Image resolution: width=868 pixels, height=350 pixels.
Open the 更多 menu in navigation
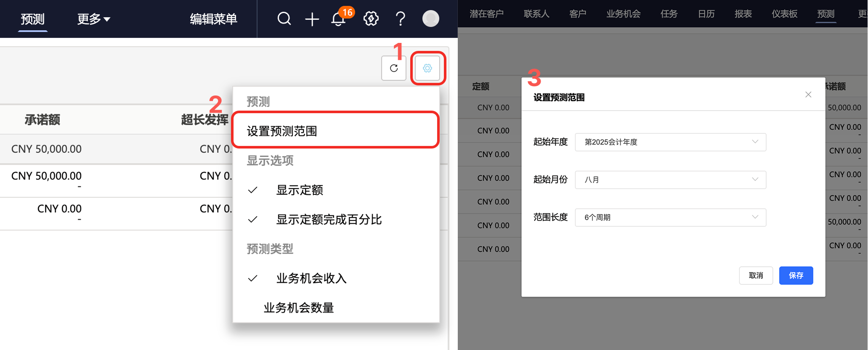tap(93, 19)
